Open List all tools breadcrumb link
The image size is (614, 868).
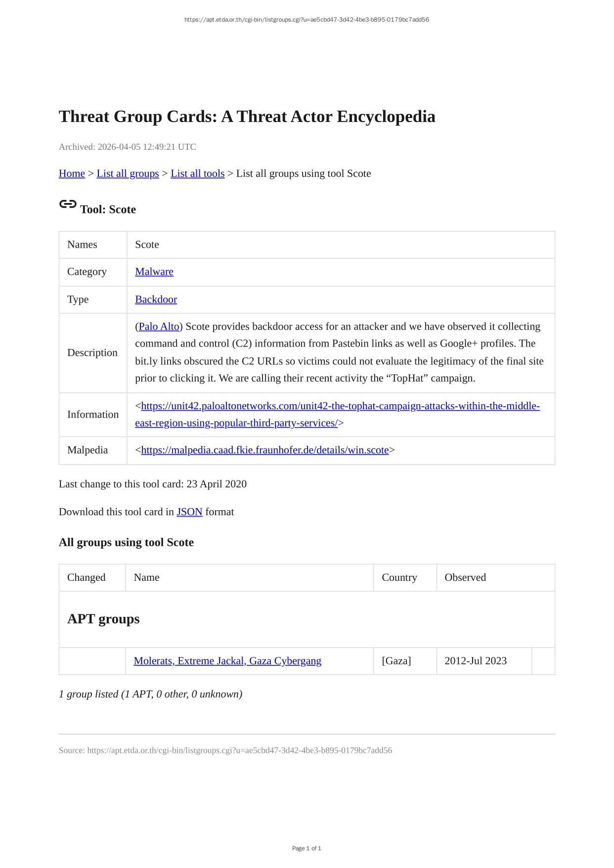click(197, 174)
